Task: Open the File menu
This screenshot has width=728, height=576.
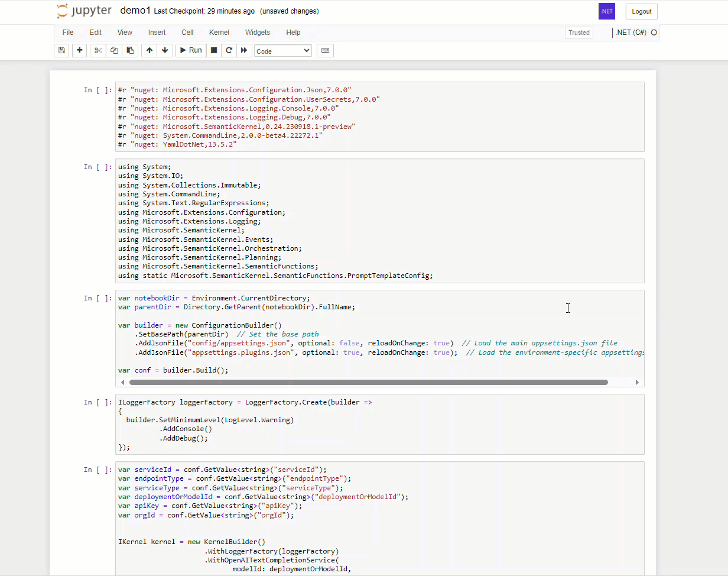Action: (x=68, y=33)
